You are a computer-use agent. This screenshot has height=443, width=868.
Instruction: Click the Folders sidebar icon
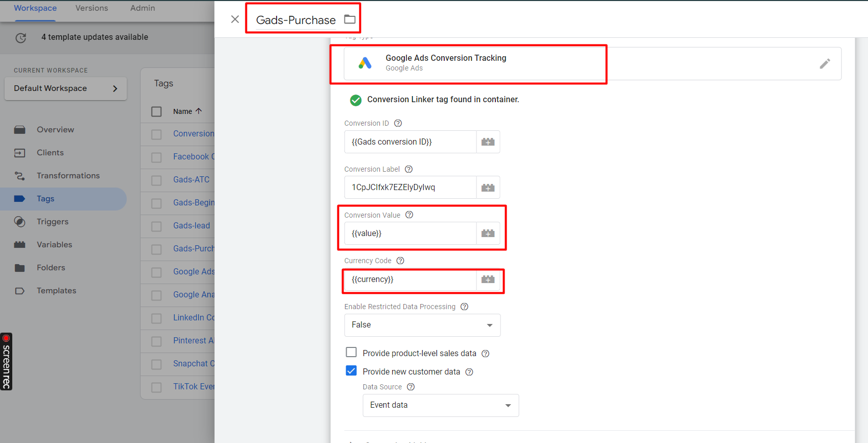click(20, 268)
